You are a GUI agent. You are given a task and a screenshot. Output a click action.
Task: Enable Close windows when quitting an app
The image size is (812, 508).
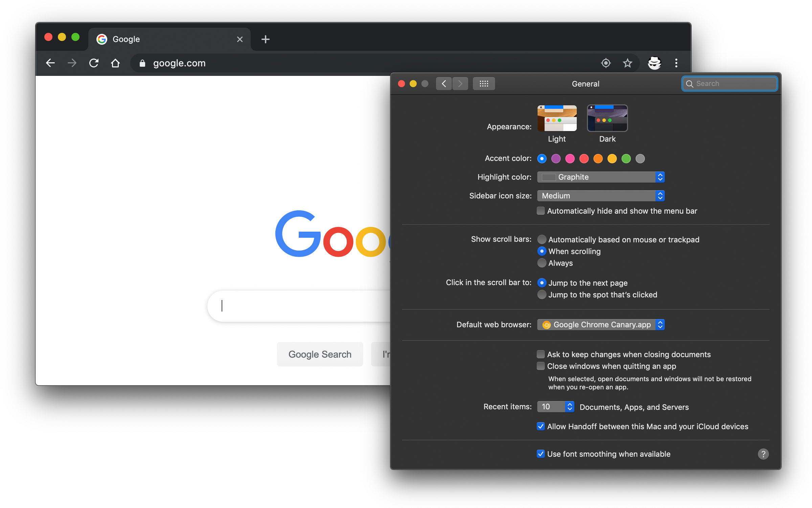coord(541,366)
